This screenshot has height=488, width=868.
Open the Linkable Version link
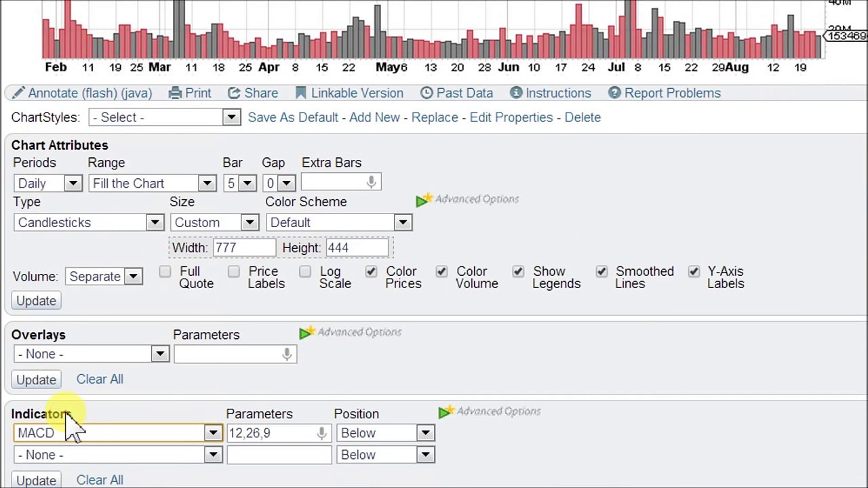point(357,93)
